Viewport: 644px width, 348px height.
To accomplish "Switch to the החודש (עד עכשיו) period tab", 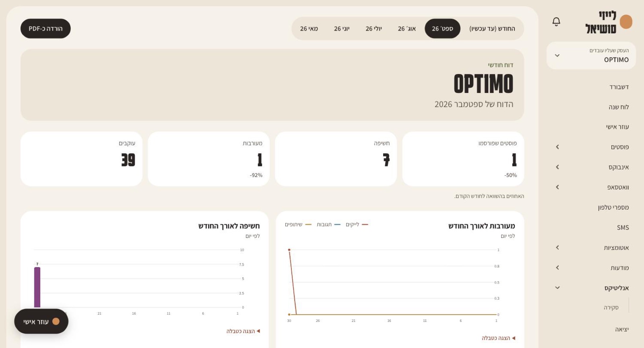I will pyautogui.click(x=492, y=29).
